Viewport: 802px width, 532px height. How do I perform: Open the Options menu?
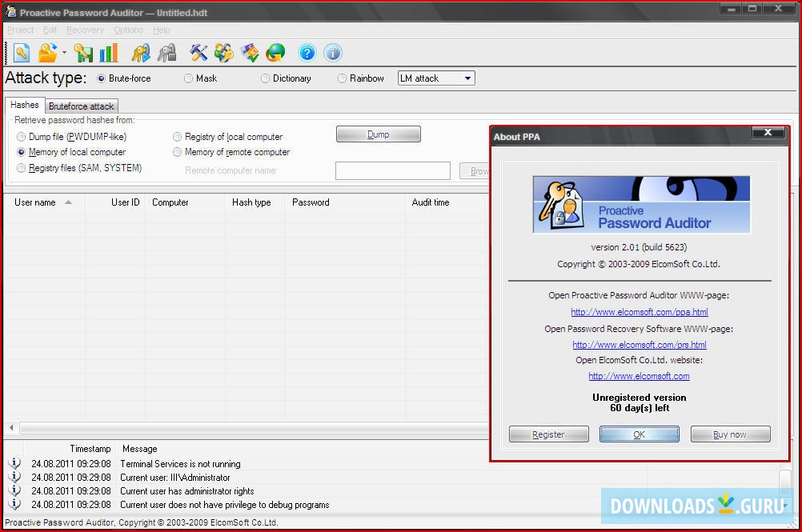(128, 30)
